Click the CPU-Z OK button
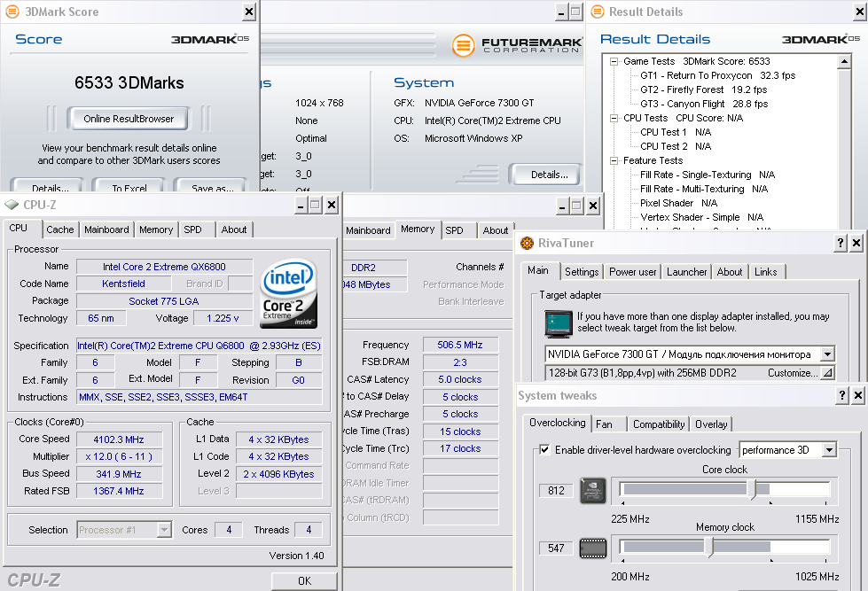 pyautogui.click(x=304, y=581)
